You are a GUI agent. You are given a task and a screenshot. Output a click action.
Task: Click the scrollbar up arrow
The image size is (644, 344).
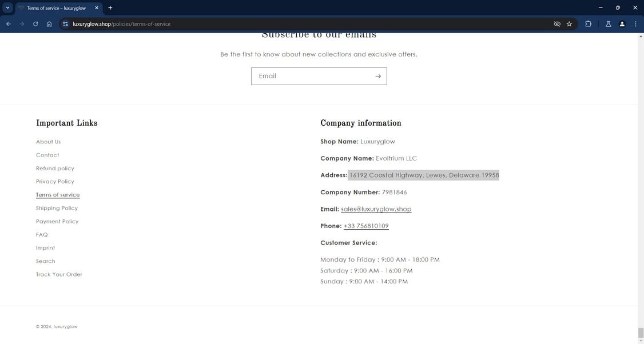pyautogui.click(x=641, y=37)
